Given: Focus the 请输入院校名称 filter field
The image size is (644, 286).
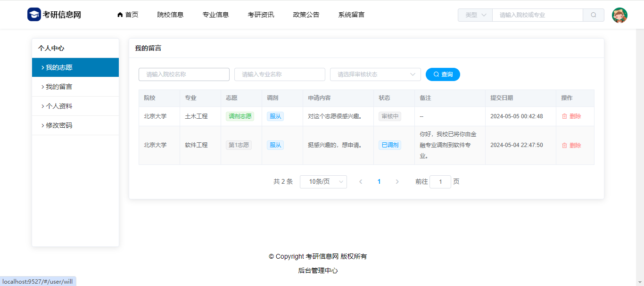Looking at the screenshot, I should (184, 74).
